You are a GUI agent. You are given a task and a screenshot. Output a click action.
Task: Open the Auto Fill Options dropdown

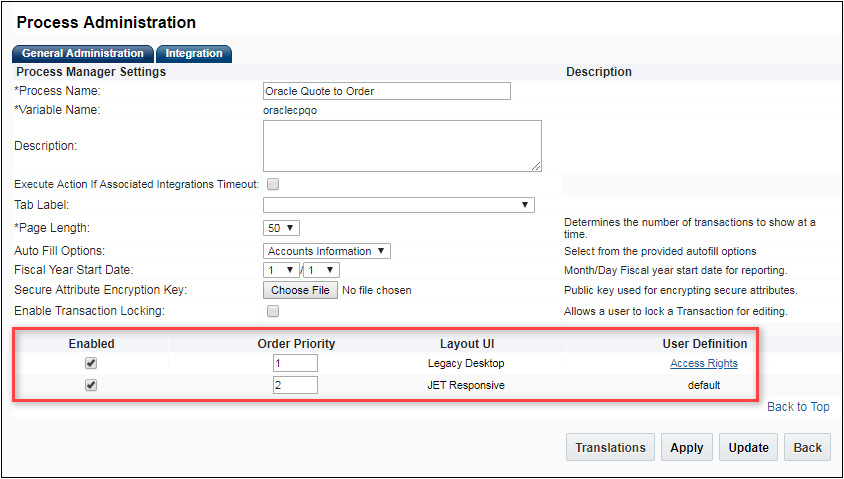(x=327, y=251)
